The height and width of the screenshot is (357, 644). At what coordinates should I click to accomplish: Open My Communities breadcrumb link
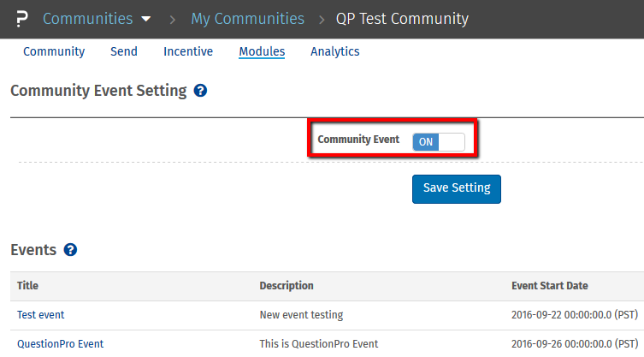[247, 18]
